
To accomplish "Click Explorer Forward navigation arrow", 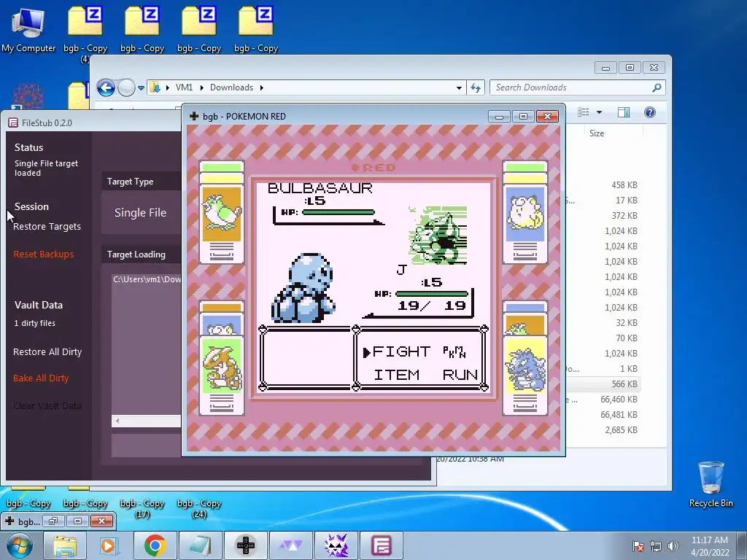I will coord(126,87).
